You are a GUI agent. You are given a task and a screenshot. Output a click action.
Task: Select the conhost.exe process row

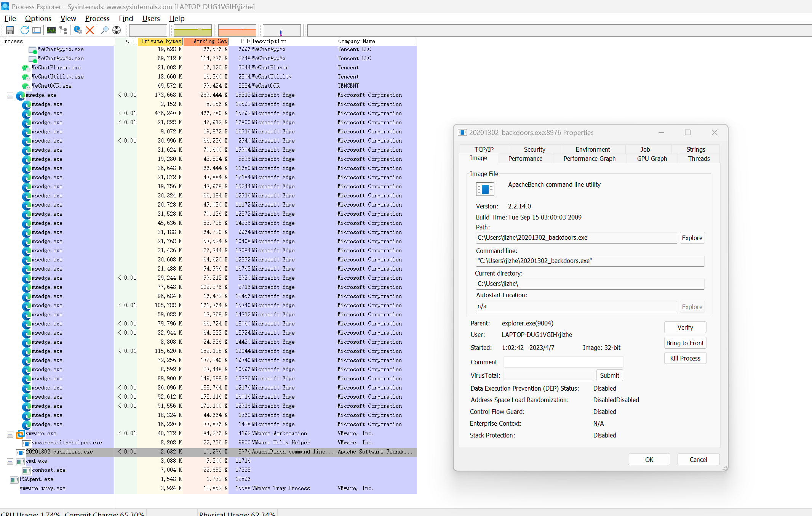click(208, 470)
